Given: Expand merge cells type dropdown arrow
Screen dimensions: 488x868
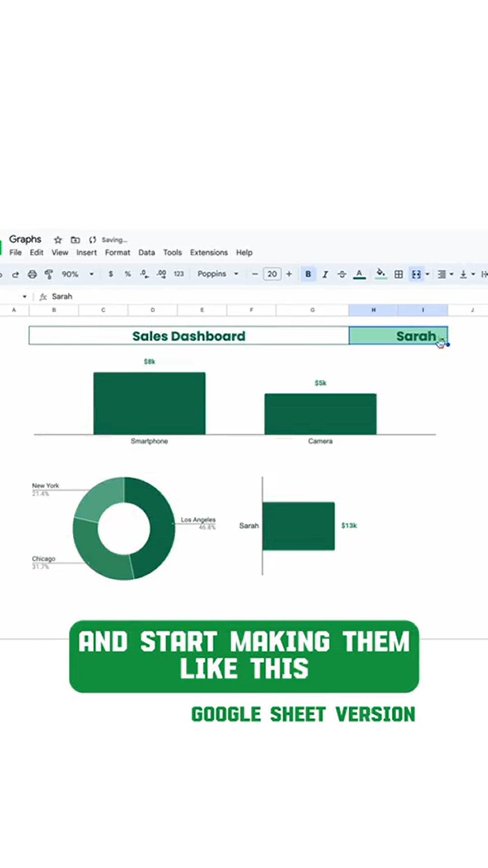Looking at the screenshot, I should tap(427, 274).
